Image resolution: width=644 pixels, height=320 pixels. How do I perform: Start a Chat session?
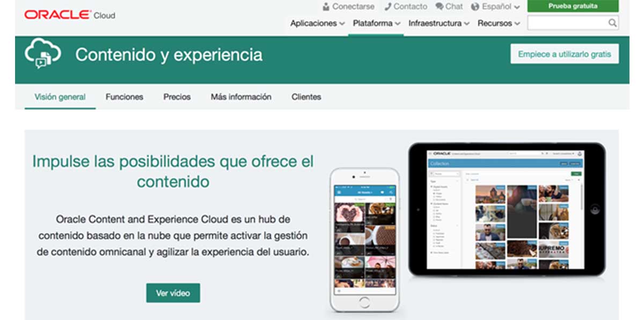[x=453, y=7]
